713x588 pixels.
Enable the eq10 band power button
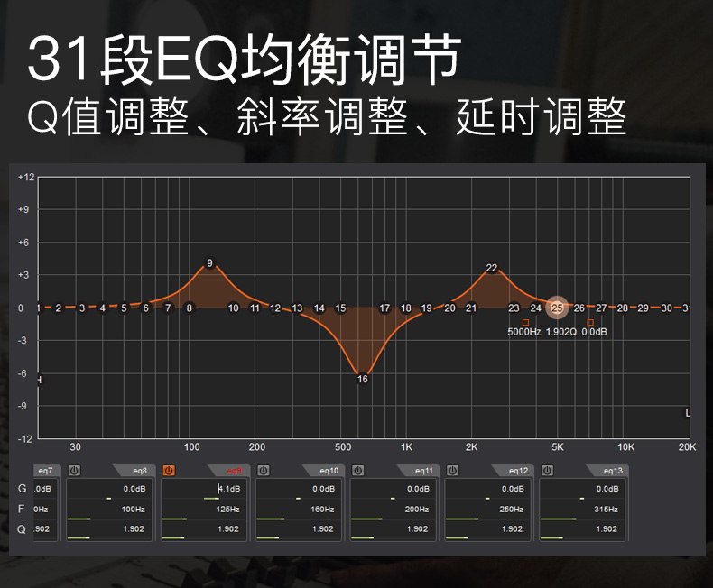(x=264, y=470)
